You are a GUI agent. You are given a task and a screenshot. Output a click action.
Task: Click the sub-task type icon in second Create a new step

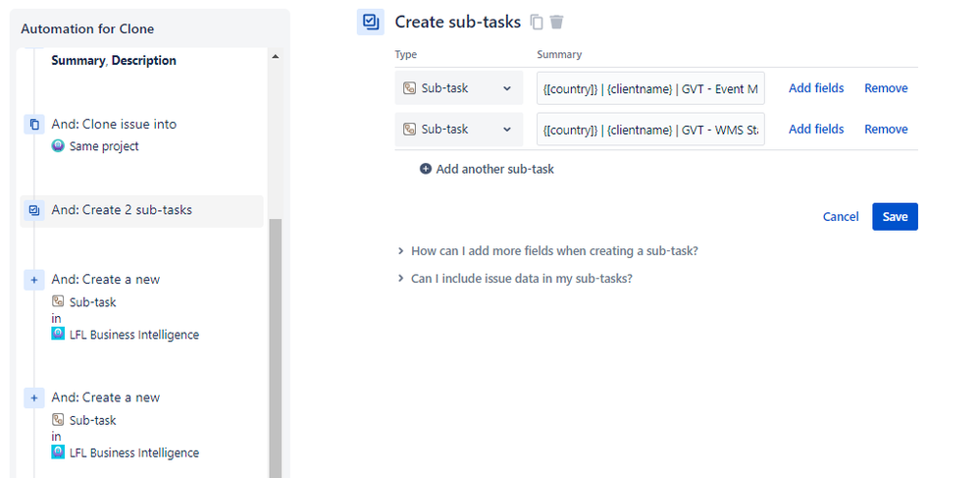coord(58,419)
